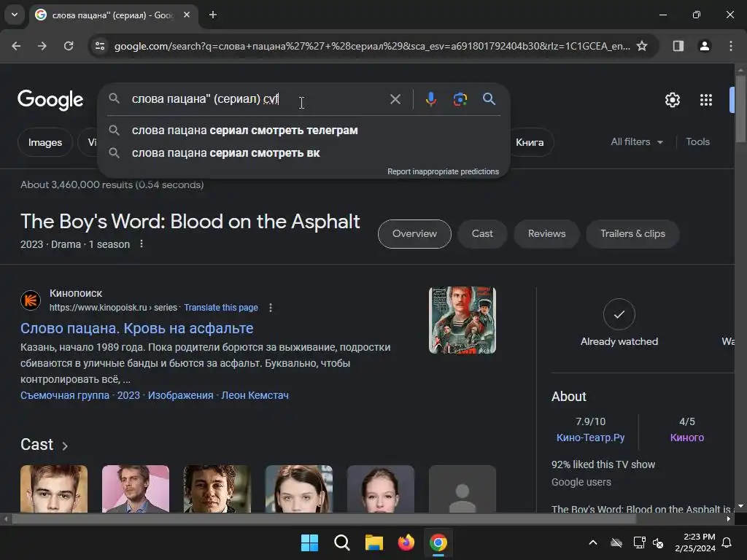
Task: Open Кинопоиск result options menu
Action: click(x=271, y=308)
